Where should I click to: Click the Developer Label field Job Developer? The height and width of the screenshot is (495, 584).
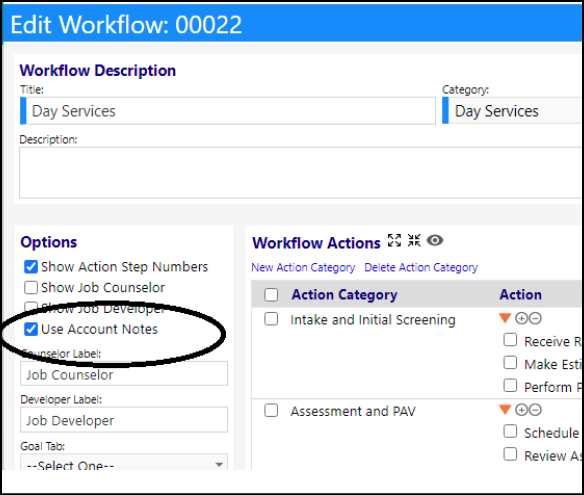click(x=124, y=420)
